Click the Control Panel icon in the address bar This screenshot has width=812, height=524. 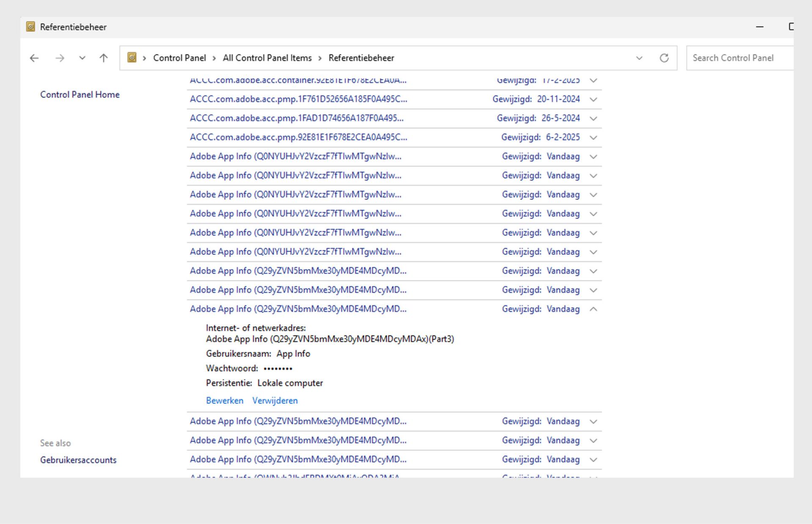(132, 57)
